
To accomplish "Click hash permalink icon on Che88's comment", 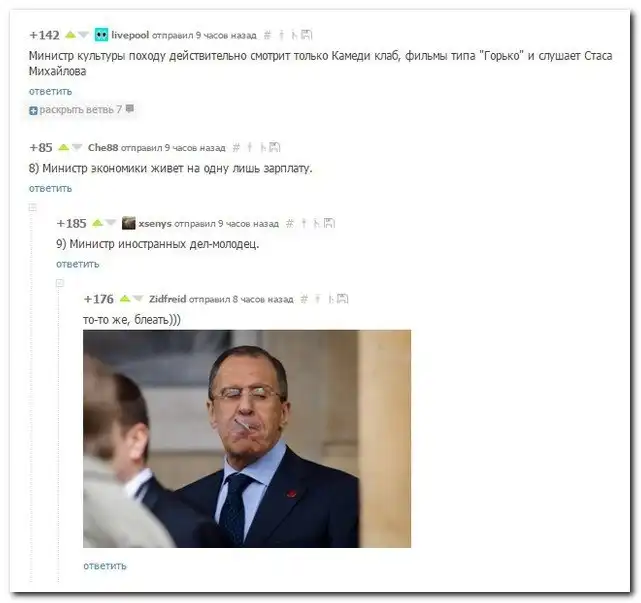I will click(x=236, y=148).
